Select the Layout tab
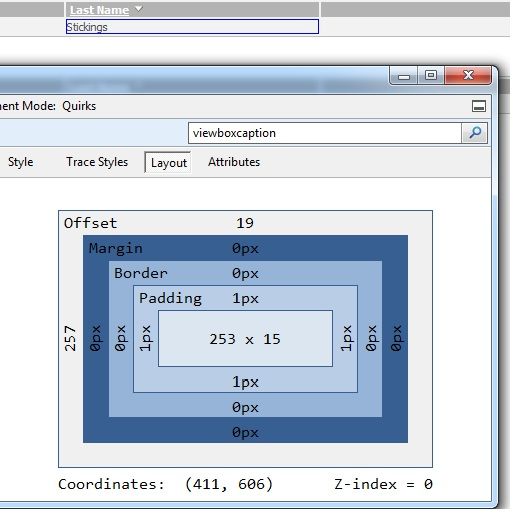Screen dimensions: 515x523 click(168, 162)
